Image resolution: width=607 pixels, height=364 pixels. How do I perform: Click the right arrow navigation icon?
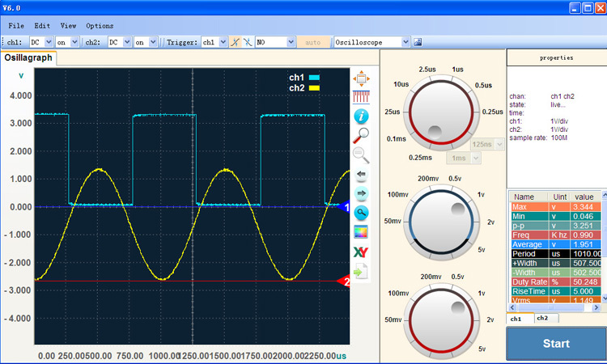(361, 193)
